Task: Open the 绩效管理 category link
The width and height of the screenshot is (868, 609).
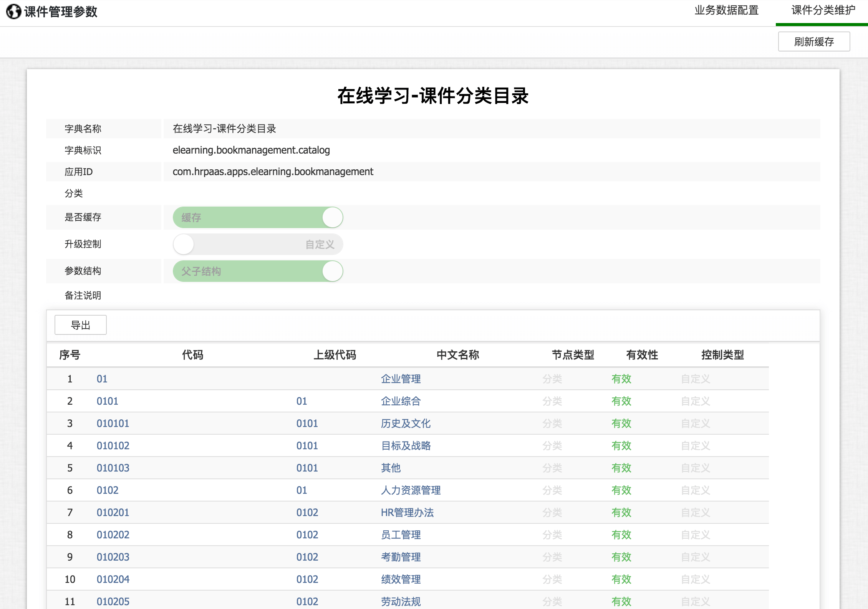Action: pos(401,579)
